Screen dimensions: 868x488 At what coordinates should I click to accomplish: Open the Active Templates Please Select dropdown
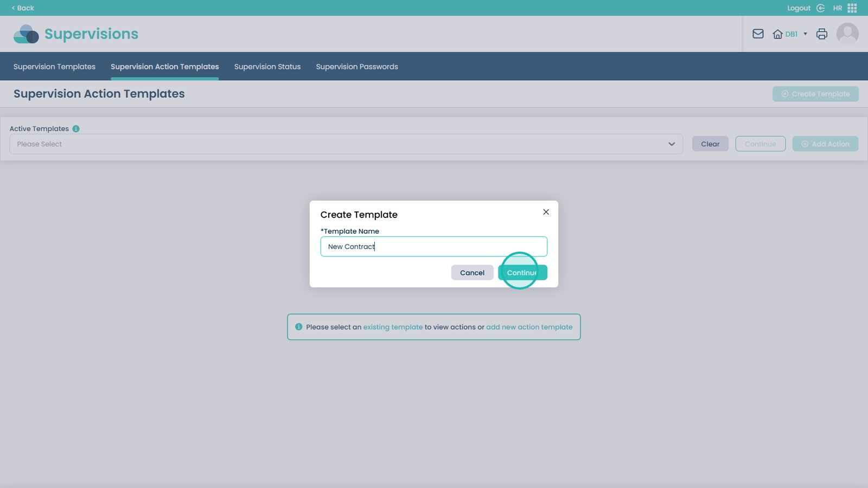pyautogui.click(x=346, y=144)
